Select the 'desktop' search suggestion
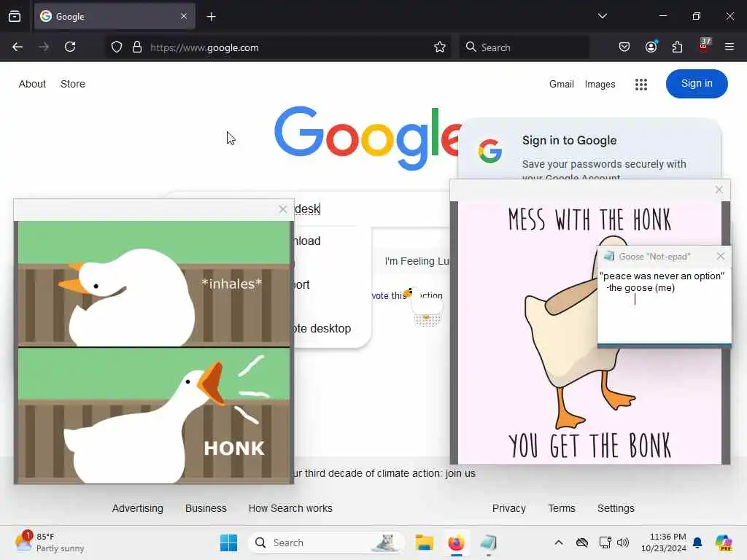 (x=322, y=329)
